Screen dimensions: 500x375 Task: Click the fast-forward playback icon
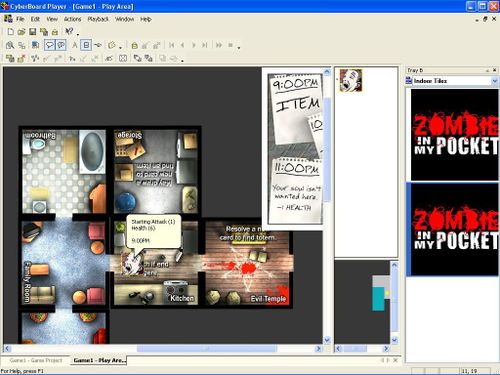(x=219, y=45)
